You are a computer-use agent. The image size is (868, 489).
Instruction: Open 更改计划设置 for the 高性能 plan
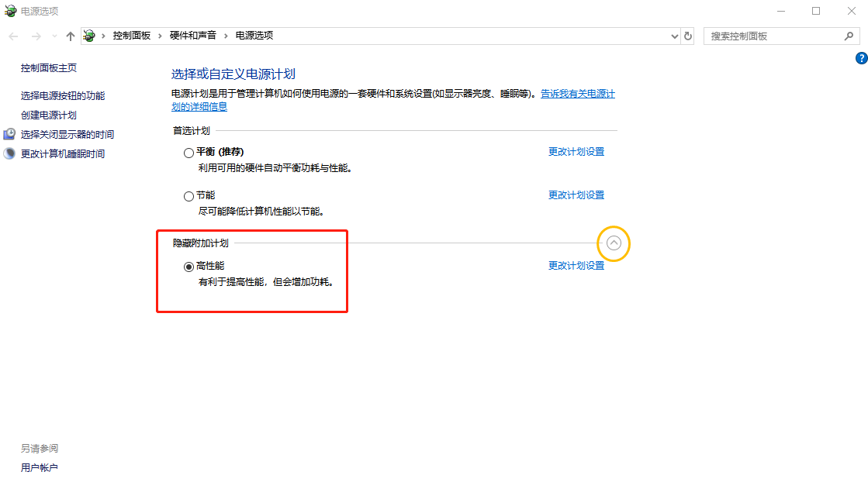(576, 266)
